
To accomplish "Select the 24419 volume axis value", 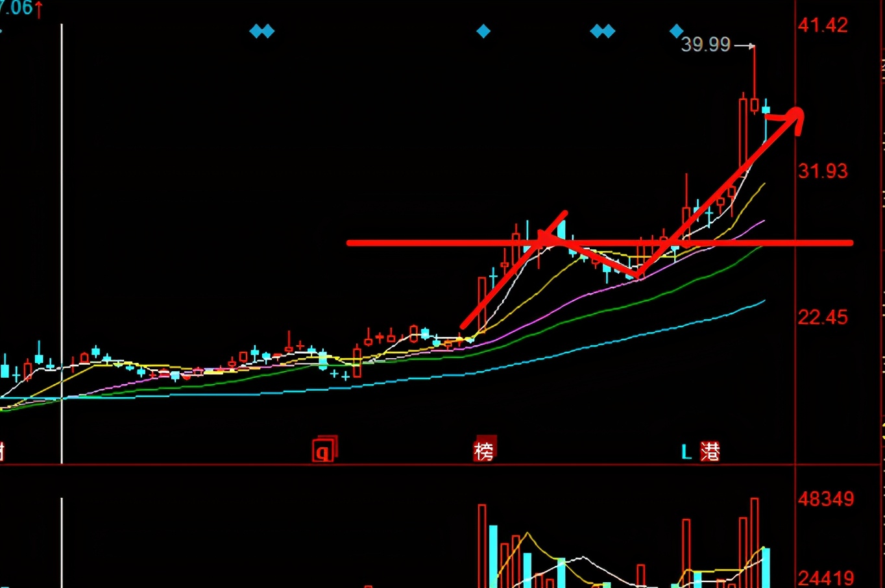I will pyautogui.click(x=825, y=578).
